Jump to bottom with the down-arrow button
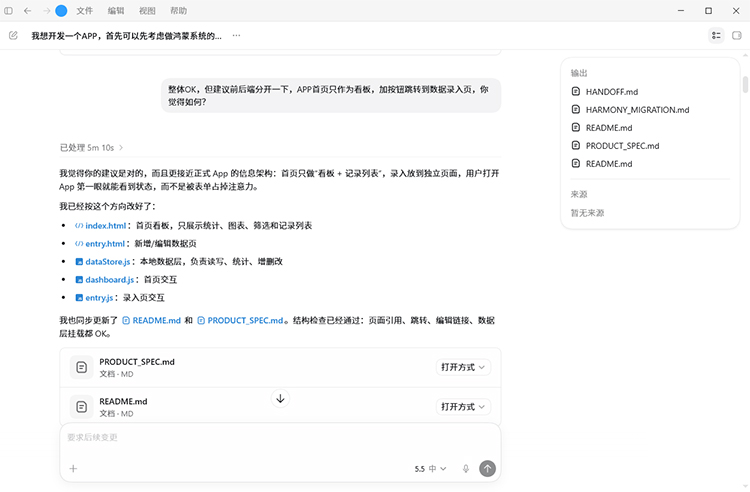 pos(280,398)
